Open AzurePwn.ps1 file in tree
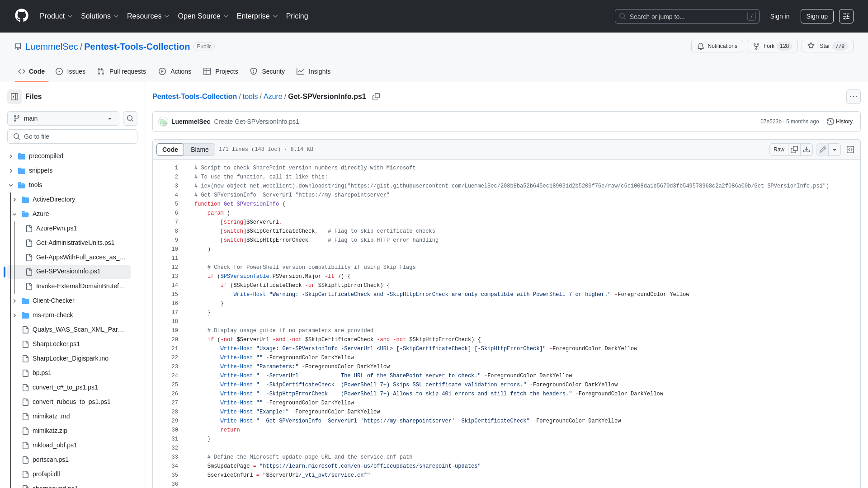 point(57,228)
